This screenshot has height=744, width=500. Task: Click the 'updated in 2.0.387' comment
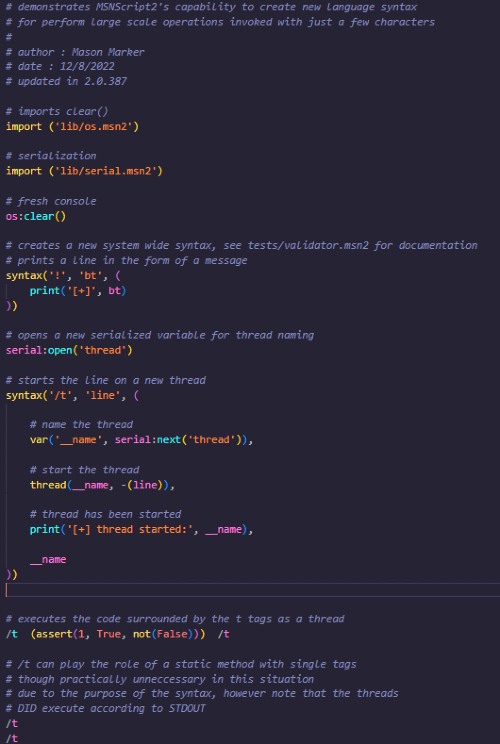(66, 81)
